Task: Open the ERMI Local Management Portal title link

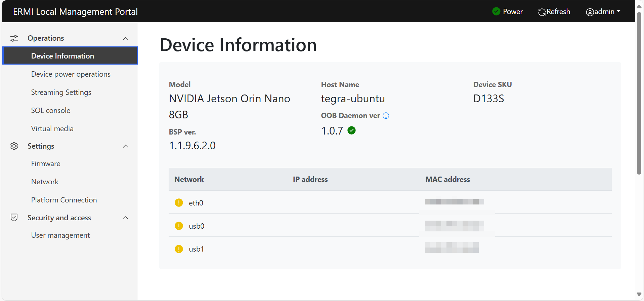Action: pyautogui.click(x=75, y=12)
